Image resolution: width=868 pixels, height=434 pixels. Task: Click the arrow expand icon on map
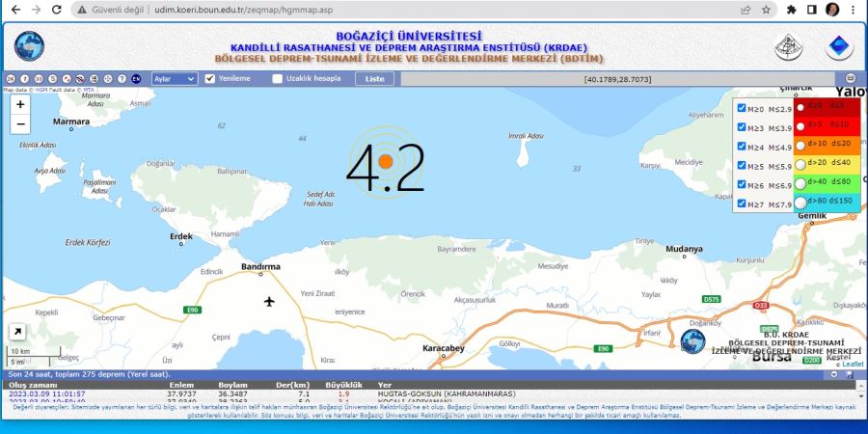point(17,332)
